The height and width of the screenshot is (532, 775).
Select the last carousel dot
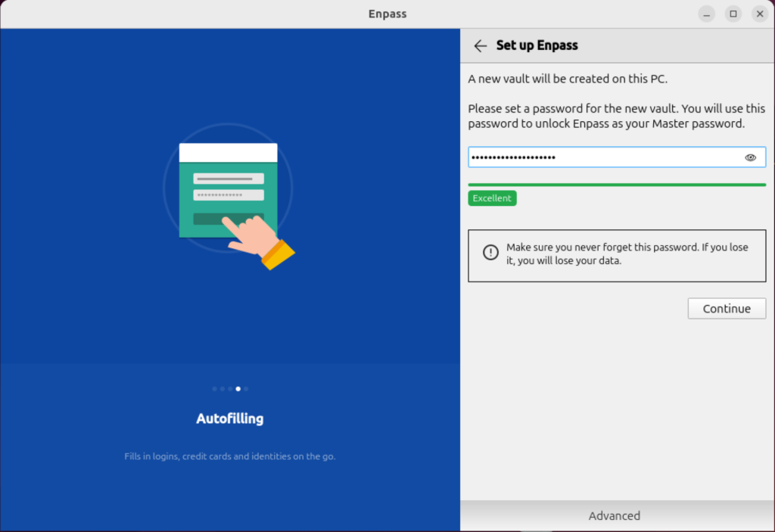pyautogui.click(x=245, y=388)
